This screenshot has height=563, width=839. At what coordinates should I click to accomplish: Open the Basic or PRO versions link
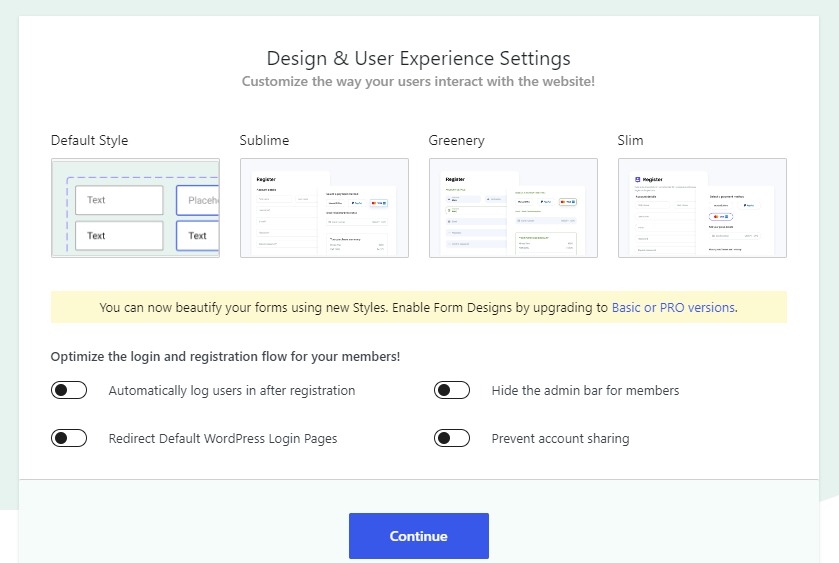(x=673, y=308)
